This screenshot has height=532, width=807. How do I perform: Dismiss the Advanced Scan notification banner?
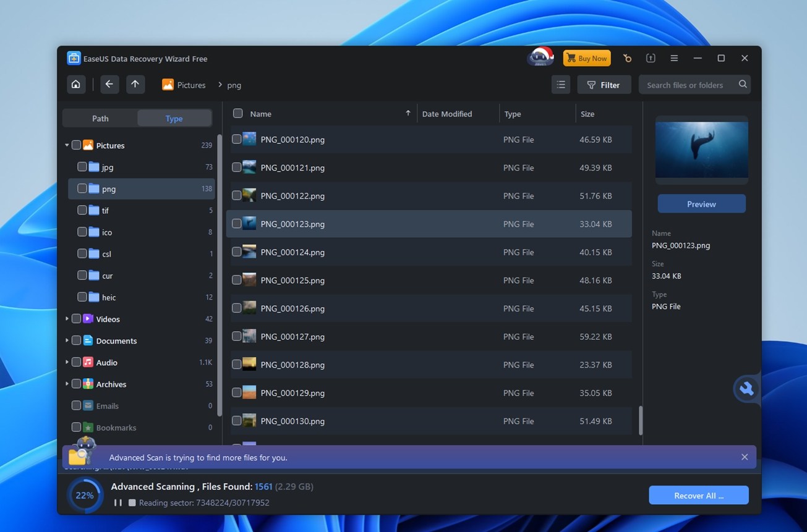point(745,457)
